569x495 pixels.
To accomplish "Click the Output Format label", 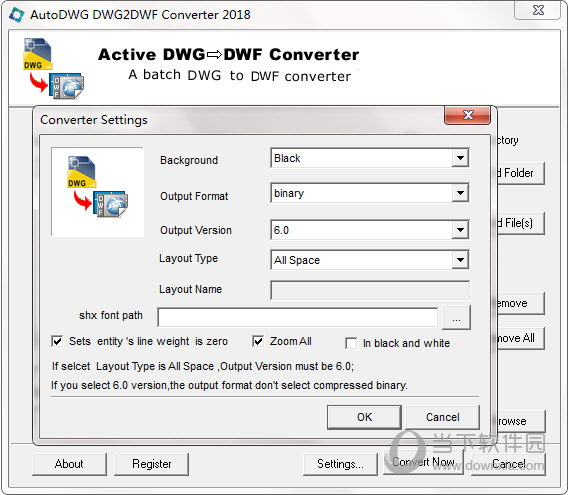I will pyautogui.click(x=194, y=196).
